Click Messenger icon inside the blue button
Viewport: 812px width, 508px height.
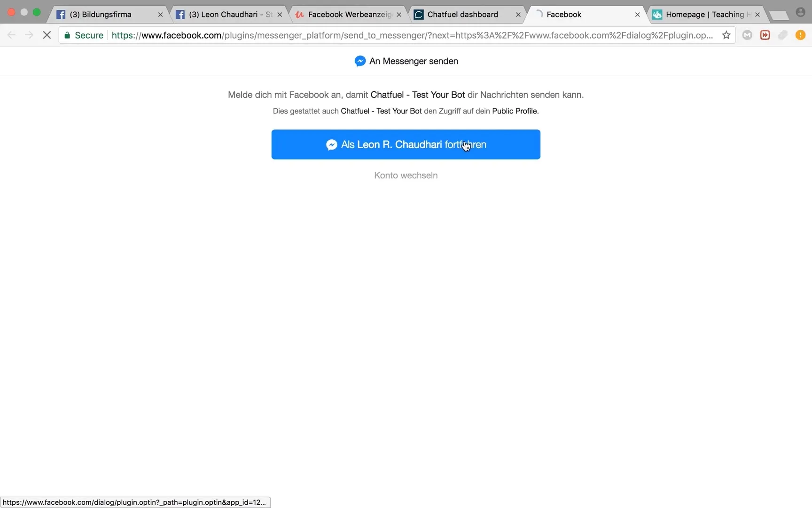pos(332,145)
